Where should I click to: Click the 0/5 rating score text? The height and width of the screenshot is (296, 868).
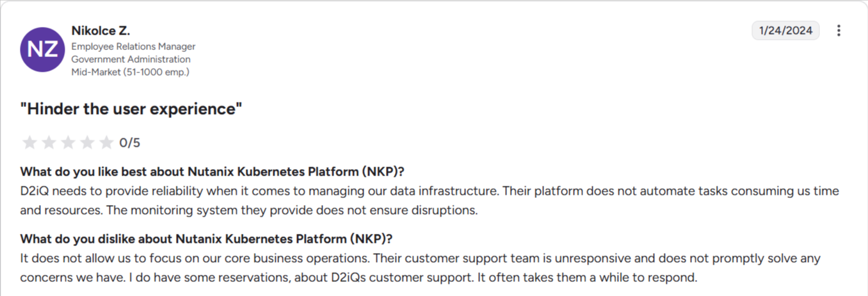tap(130, 142)
